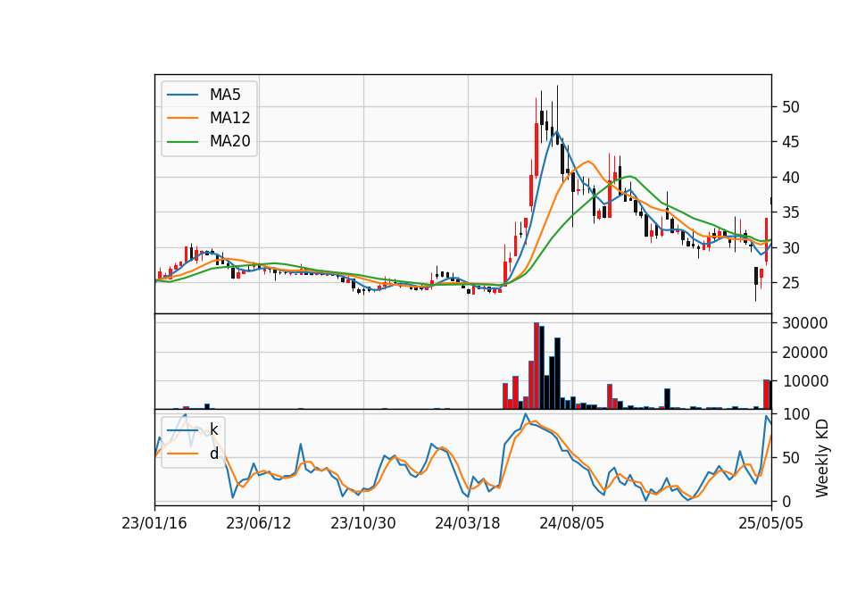Click the volume axis value 20000
This screenshot has width=857, height=616.
tap(804, 353)
